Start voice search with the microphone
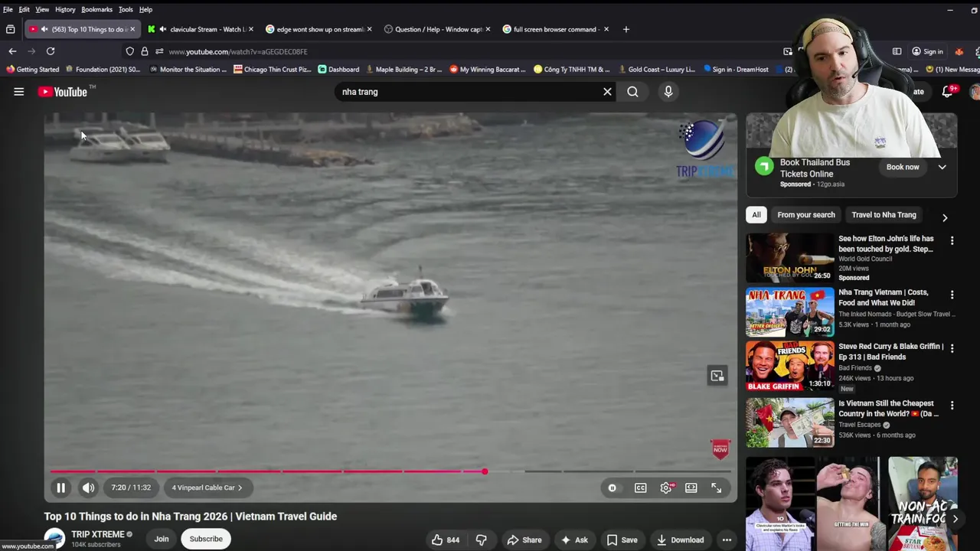Viewport: 980px width, 551px height. pos(668,92)
